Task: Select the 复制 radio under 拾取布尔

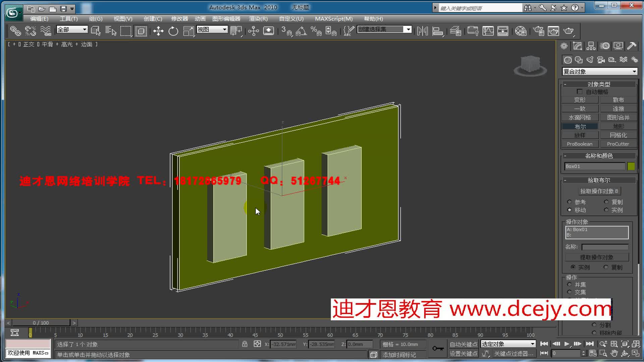Action: tap(606, 202)
